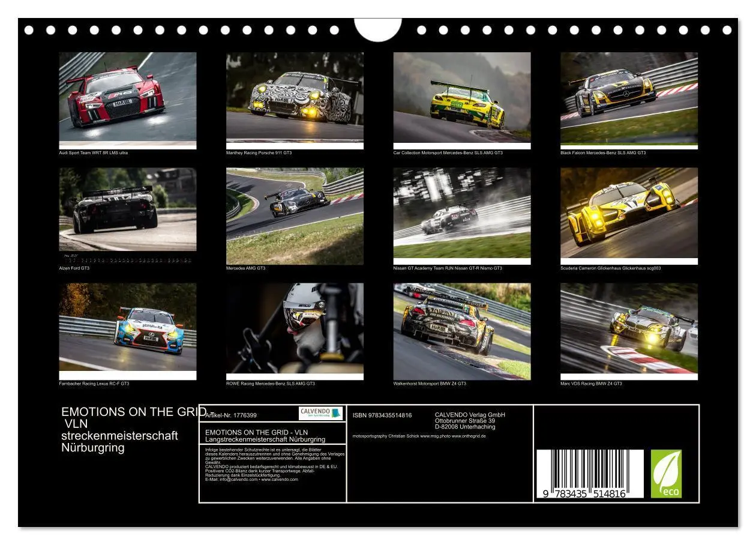
Task: Select caption 'Alzen Ford GT3'
Action: coord(74,268)
